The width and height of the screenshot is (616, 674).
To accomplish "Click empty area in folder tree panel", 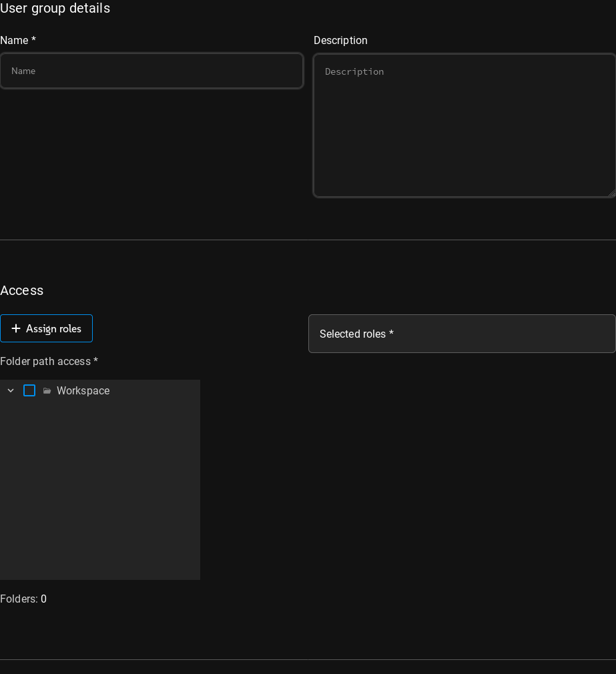I will tap(100, 494).
